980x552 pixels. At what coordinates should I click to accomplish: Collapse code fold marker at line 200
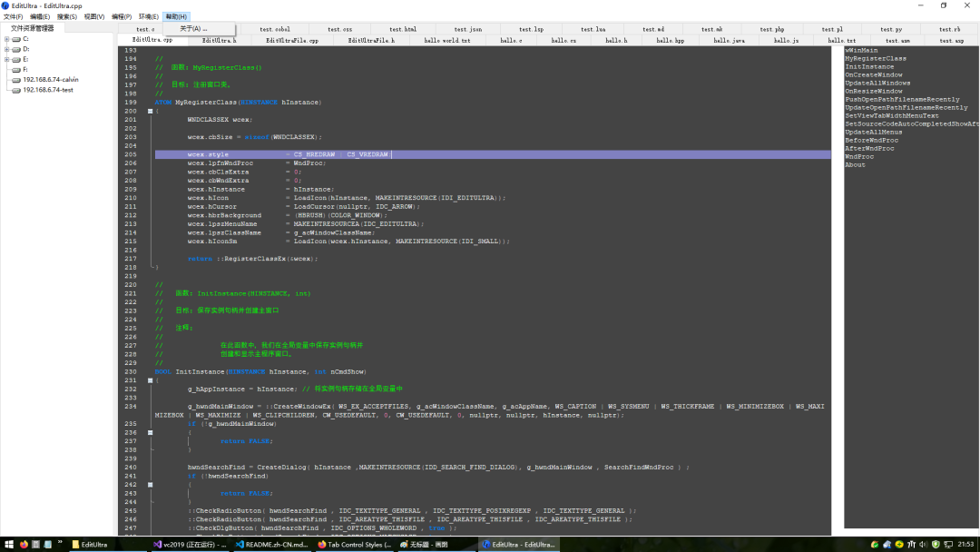(150, 112)
